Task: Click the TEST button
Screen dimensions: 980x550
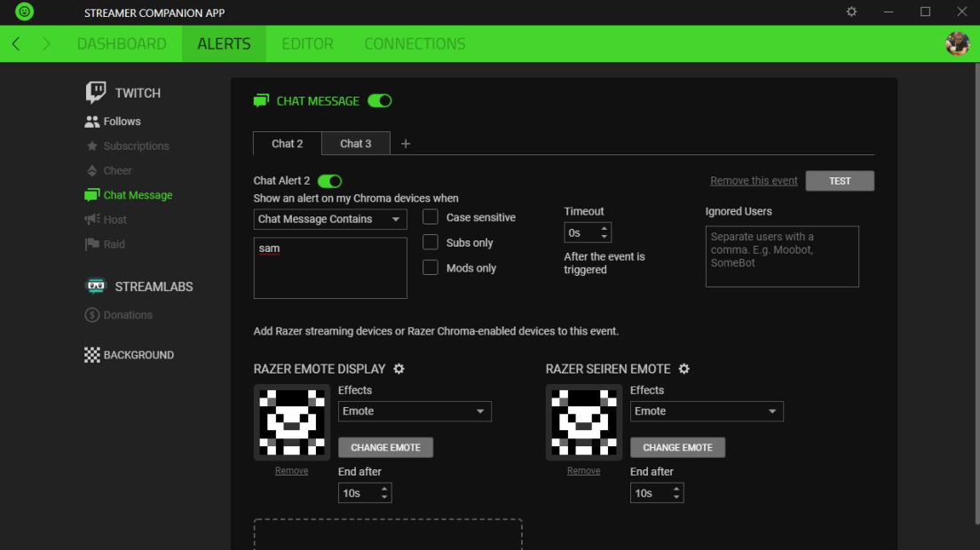Action: [839, 180]
